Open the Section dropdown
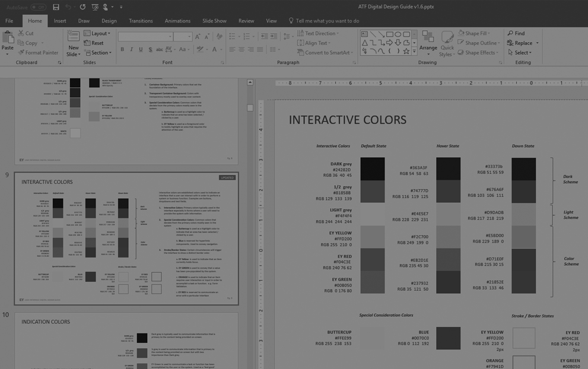This screenshot has height=369, width=588. click(x=98, y=52)
